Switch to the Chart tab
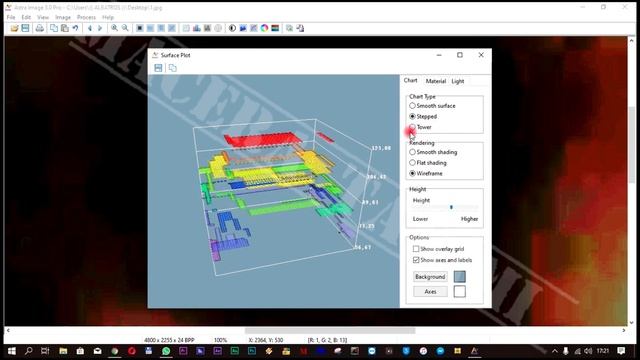Viewport: 640px width, 360px height. [411, 80]
